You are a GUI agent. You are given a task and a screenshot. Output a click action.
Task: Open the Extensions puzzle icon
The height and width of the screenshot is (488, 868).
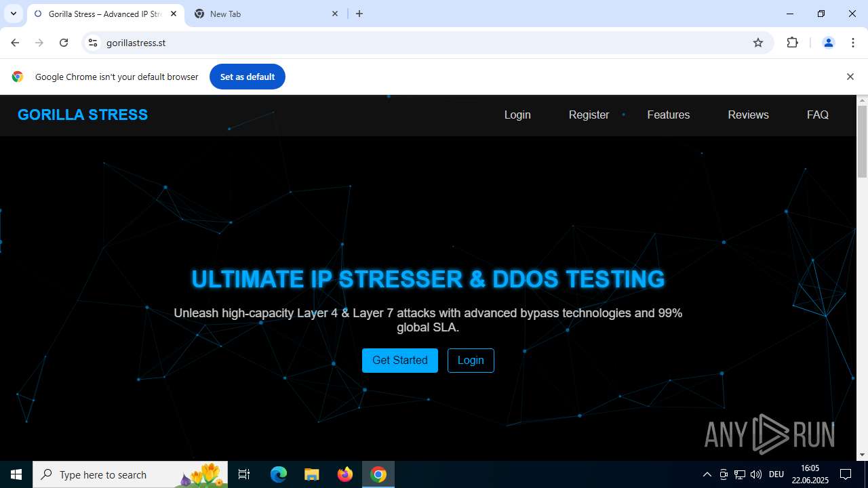point(792,43)
